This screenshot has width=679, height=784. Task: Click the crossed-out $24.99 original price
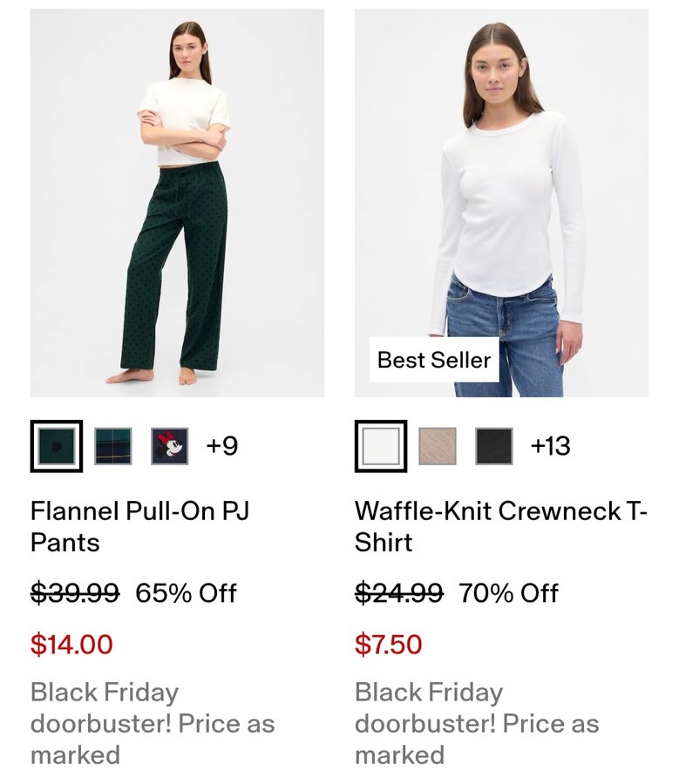(x=399, y=593)
